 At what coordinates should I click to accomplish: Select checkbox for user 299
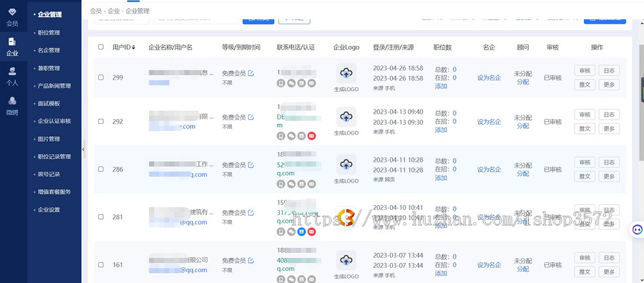coord(101,77)
